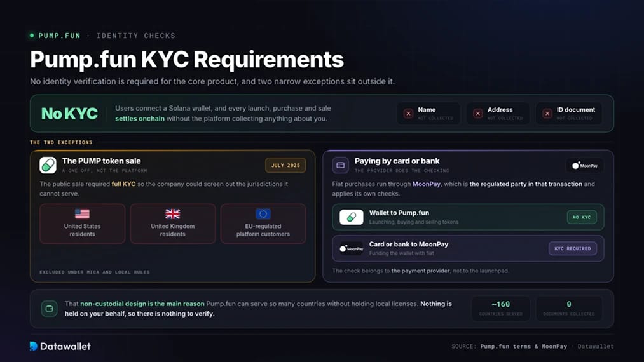
Task: Click Card or bank to MoonPay text
Action: click(409, 244)
